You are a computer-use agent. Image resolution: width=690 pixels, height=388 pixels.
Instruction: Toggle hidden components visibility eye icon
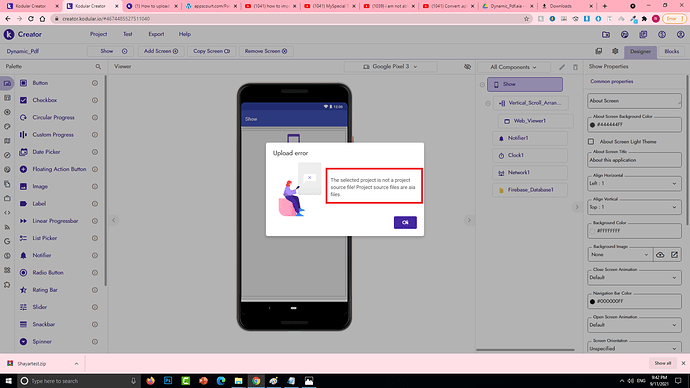[x=467, y=67]
